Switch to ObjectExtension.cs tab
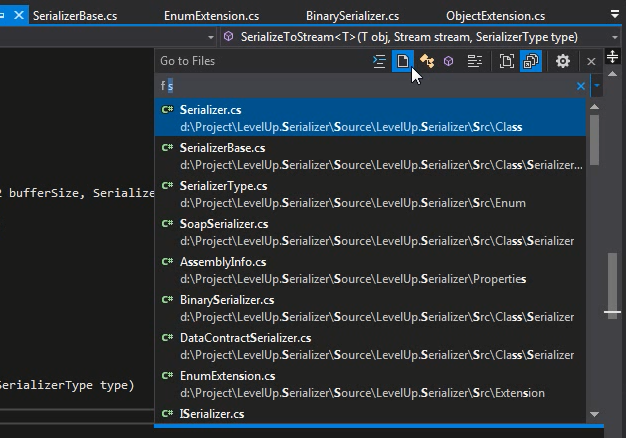Image resolution: width=626 pixels, height=438 pixels. (x=495, y=16)
